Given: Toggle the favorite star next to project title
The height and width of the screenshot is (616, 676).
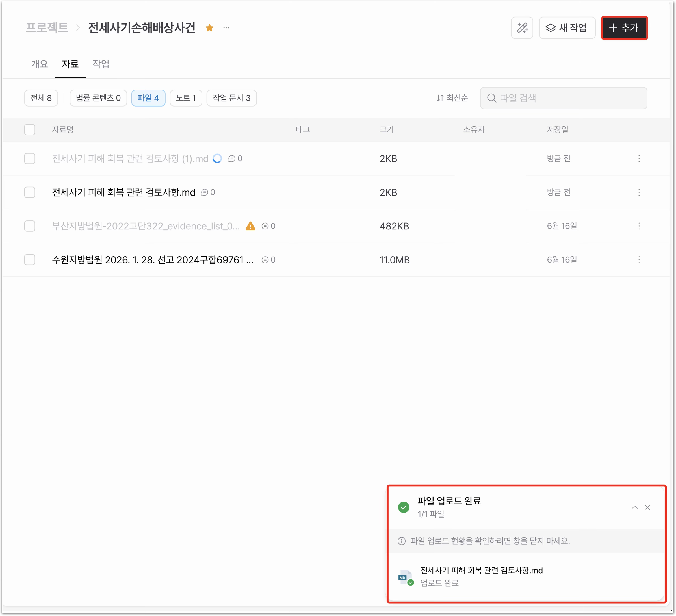Looking at the screenshot, I should pos(210,28).
